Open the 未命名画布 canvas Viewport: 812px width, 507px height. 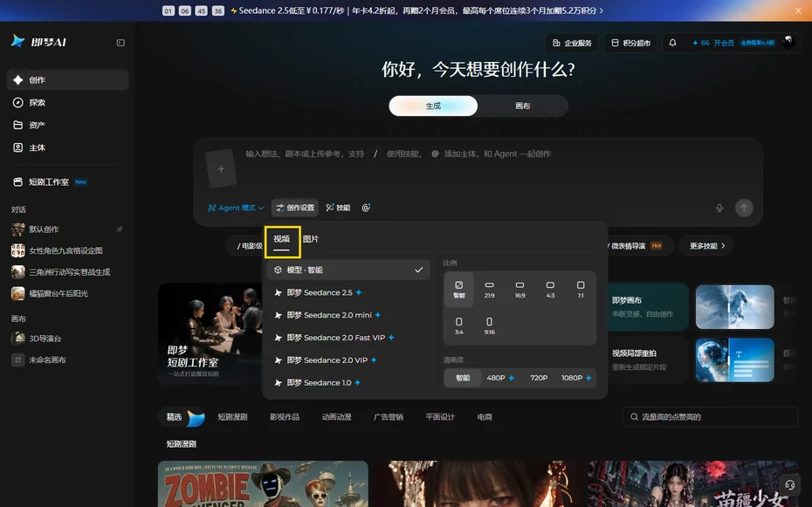tap(67, 360)
